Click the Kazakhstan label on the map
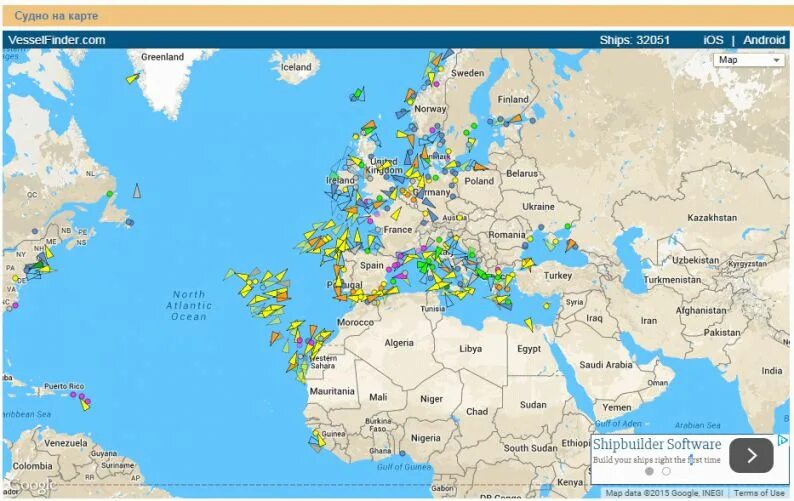Screen dimensions: 794x501 coord(712,217)
